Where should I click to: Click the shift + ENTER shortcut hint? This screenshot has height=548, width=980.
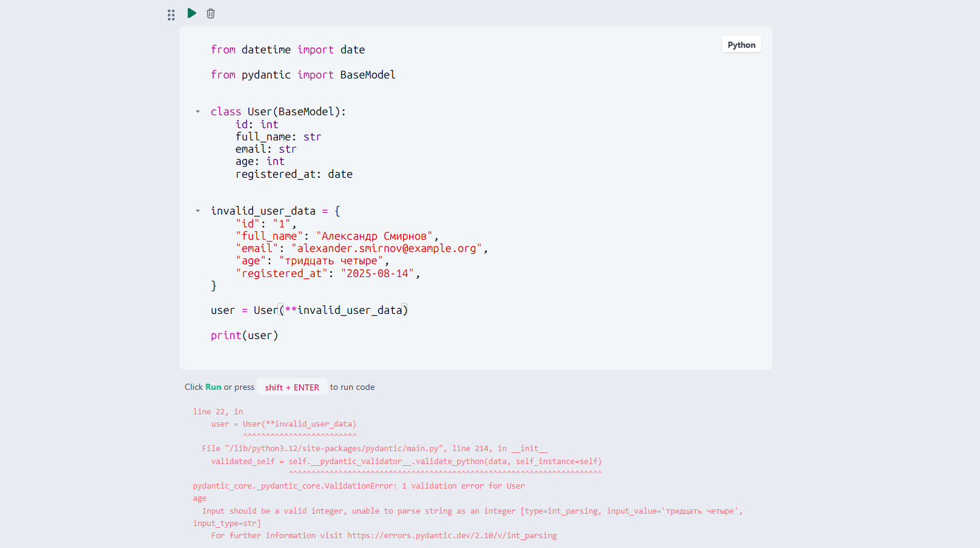click(292, 387)
